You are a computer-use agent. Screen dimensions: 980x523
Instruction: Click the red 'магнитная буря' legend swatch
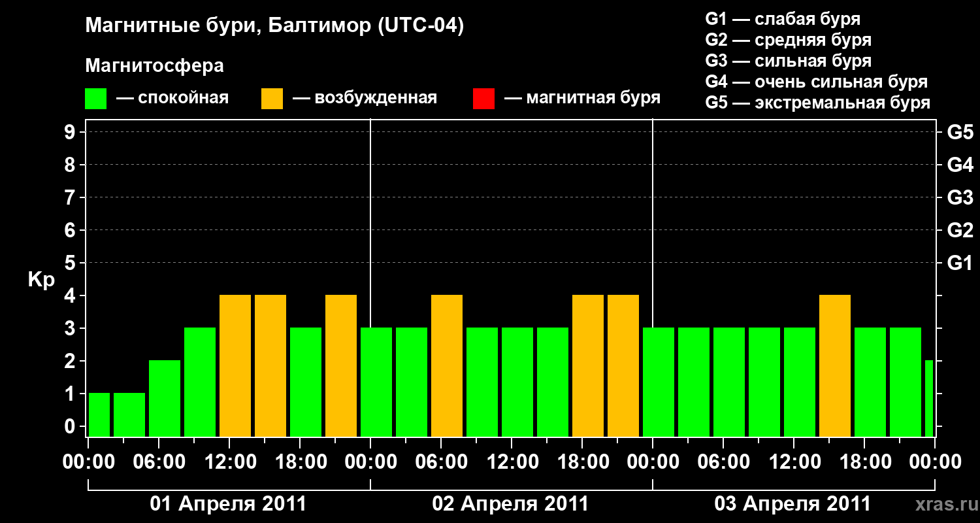click(483, 99)
